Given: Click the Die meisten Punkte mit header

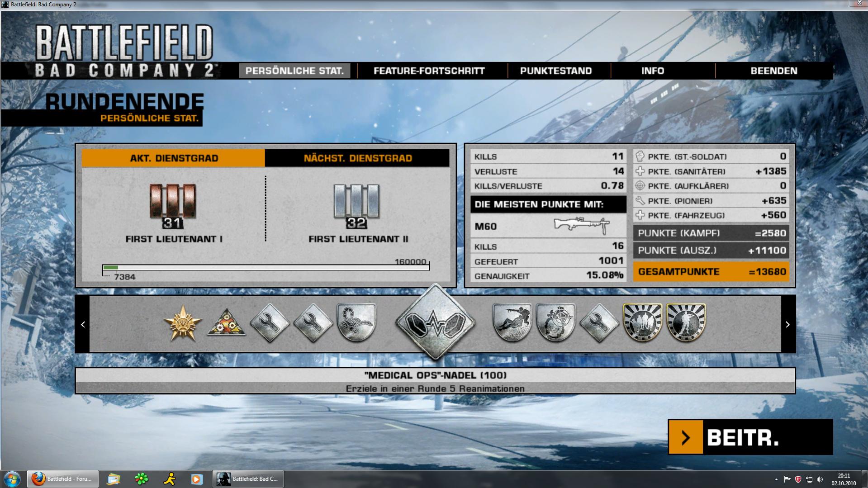Looking at the screenshot, I should [548, 204].
